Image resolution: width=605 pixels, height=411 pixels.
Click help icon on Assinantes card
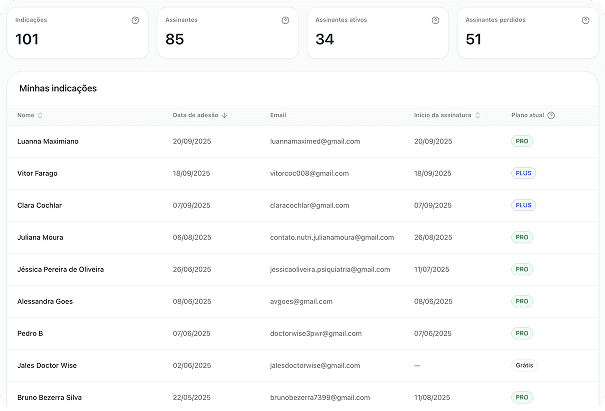pos(285,20)
